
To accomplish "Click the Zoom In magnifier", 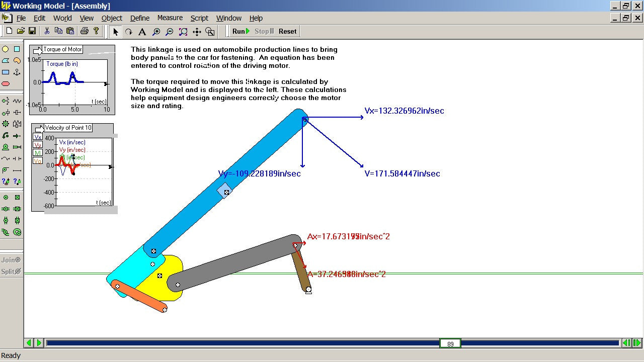I will (156, 32).
